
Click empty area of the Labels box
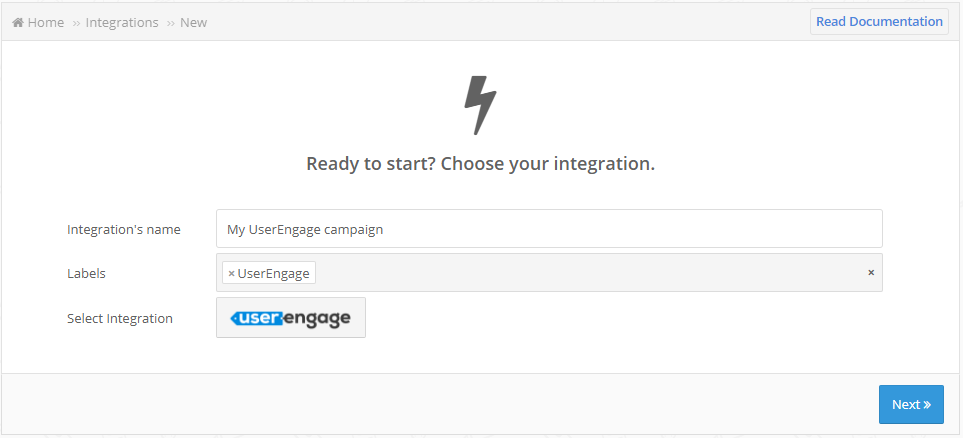(590, 273)
